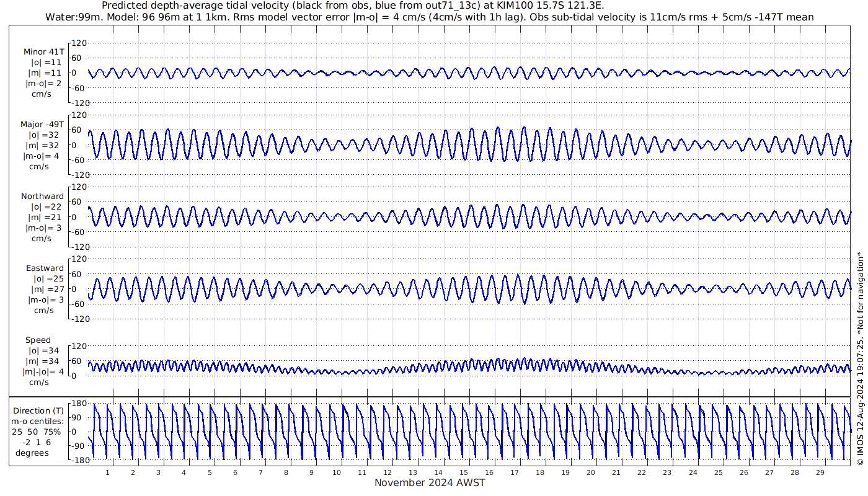
Task: Click the '|o| =34' value in Speed panel
Action: click(x=43, y=350)
